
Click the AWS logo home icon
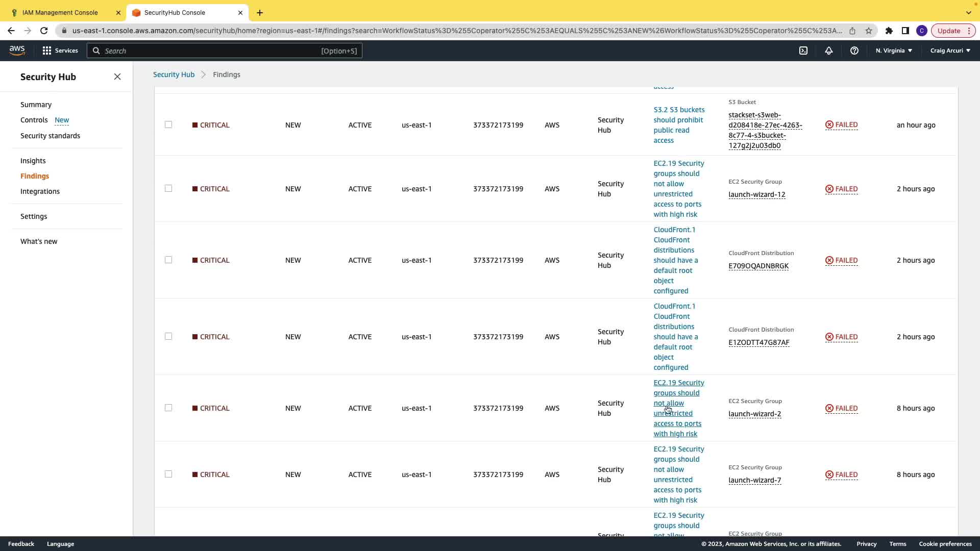pos(17,50)
